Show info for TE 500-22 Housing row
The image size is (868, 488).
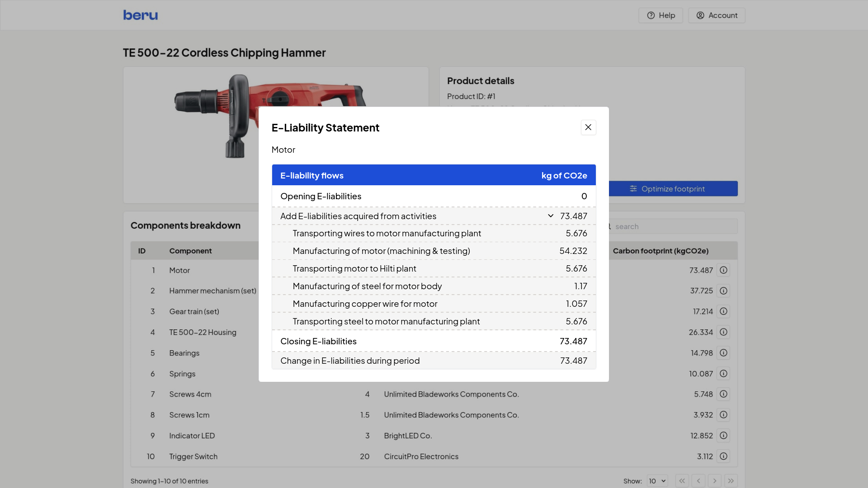pyautogui.click(x=723, y=332)
